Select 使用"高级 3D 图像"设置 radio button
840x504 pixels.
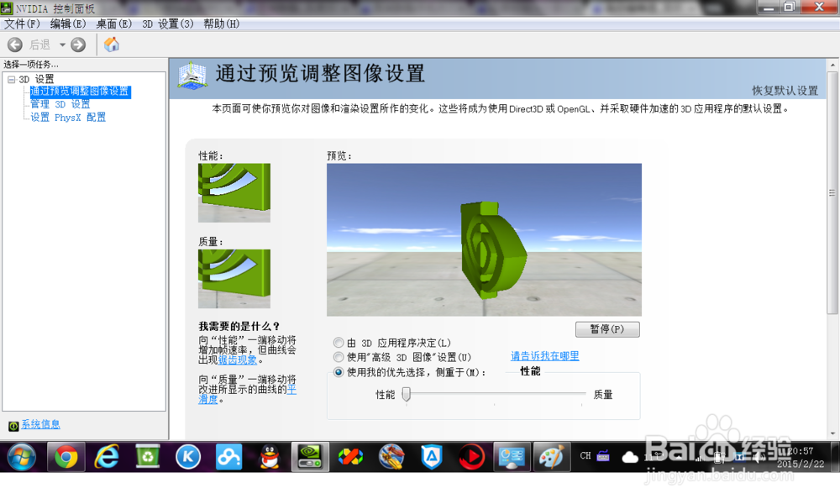pos(339,357)
